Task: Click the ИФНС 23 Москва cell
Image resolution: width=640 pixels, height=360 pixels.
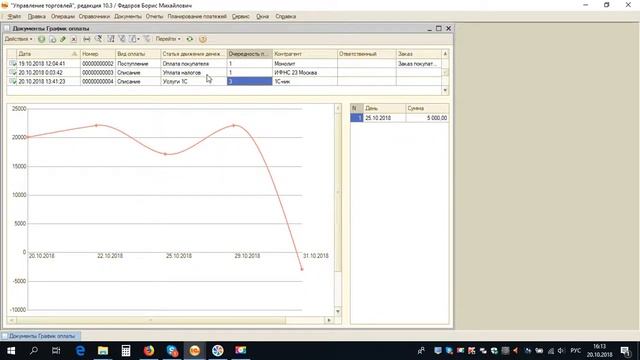Action: (304, 73)
